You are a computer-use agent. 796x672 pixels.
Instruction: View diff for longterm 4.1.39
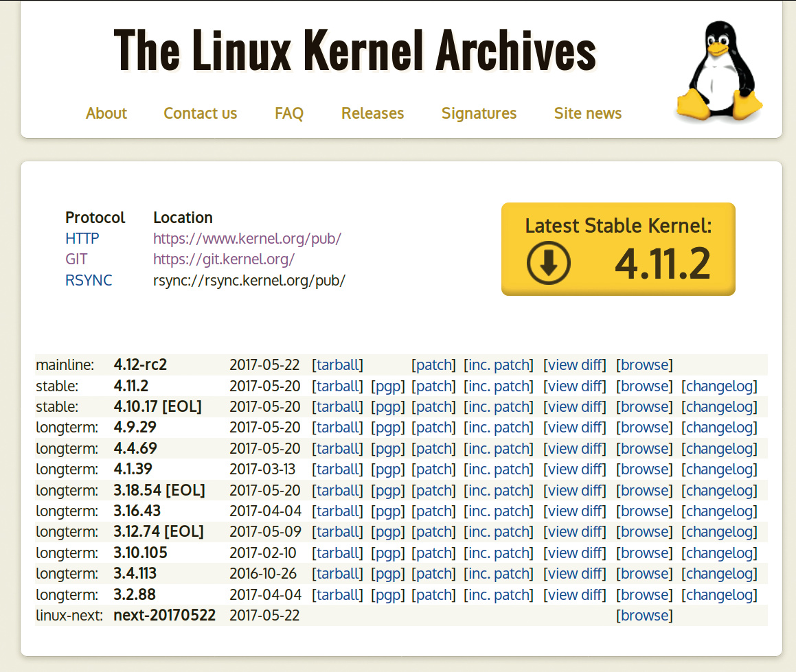pyautogui.click(x=575, y=470)
